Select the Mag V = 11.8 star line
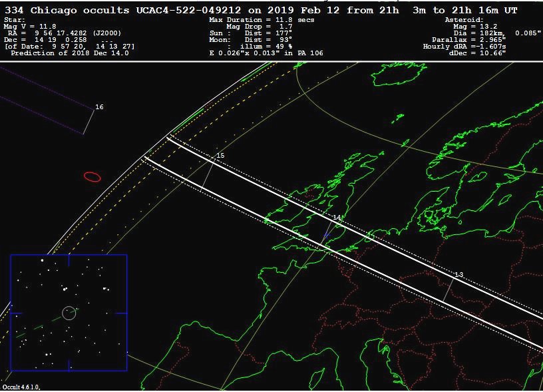This screenshot has height=392, width=543. tap(30, 27)
